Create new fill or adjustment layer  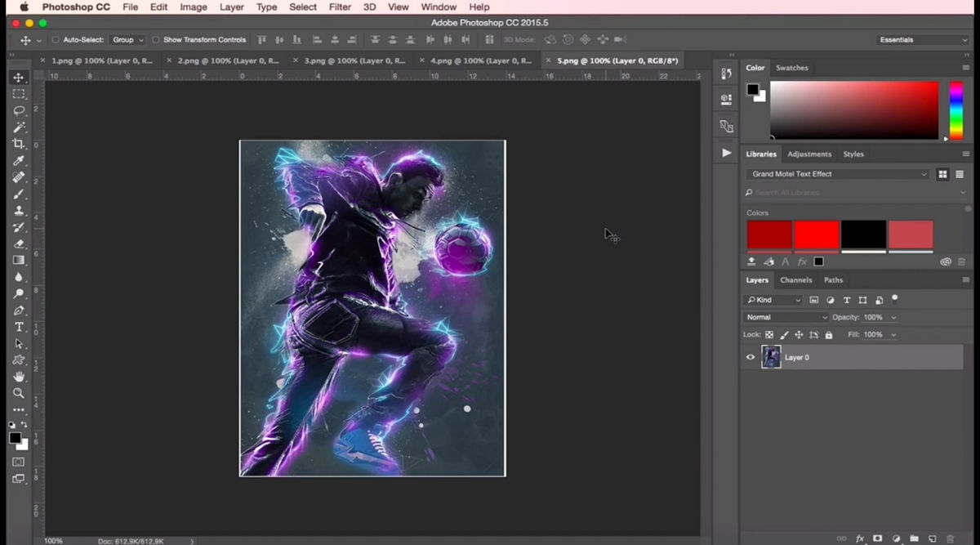tap(896, 538)
